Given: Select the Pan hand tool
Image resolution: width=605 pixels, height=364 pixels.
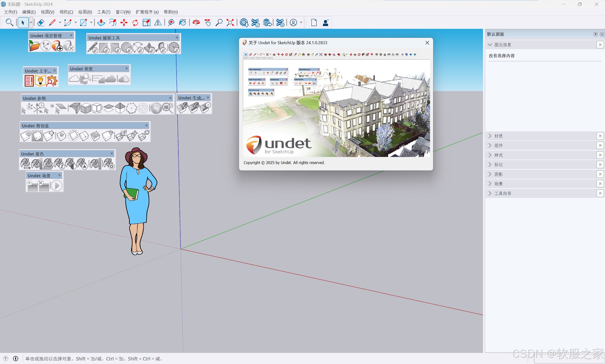Looking at the screenshot, I should pos(208,22).
